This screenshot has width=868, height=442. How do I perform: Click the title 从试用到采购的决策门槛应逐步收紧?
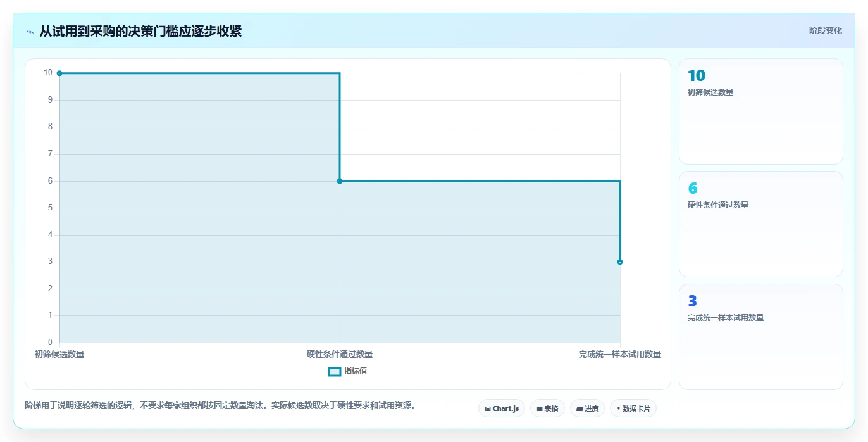140,31
